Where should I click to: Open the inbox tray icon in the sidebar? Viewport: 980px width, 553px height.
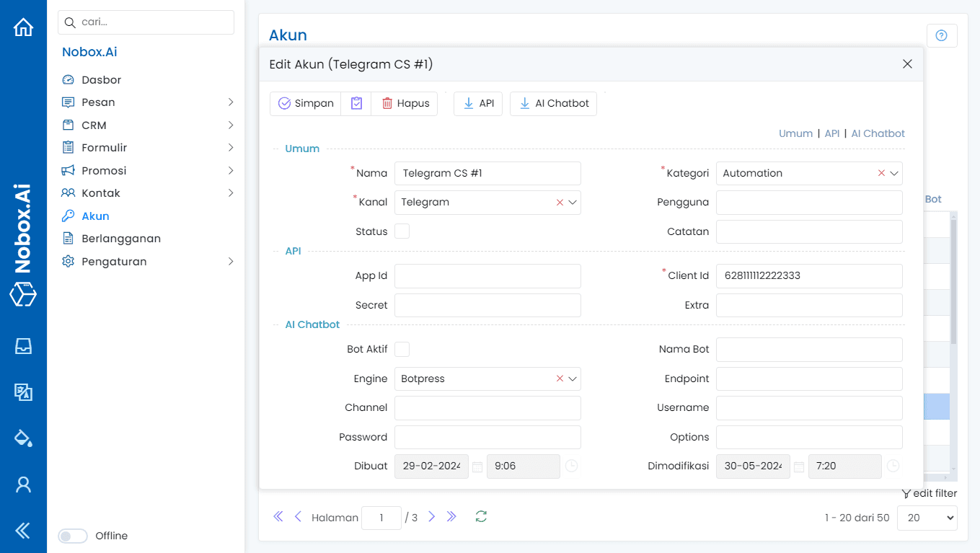(23, 346)
